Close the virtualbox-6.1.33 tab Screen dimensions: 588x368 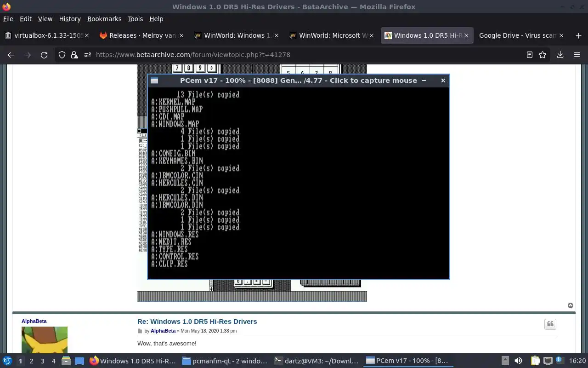point(87,35)
